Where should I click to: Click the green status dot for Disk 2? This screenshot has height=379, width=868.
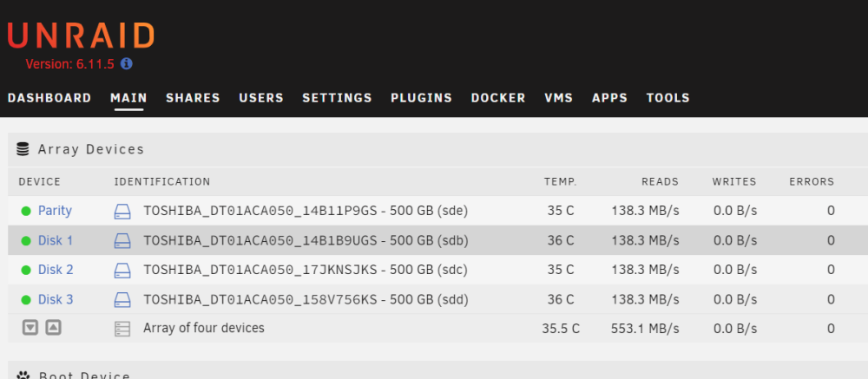pyautogui.click(x=26, y=270)
